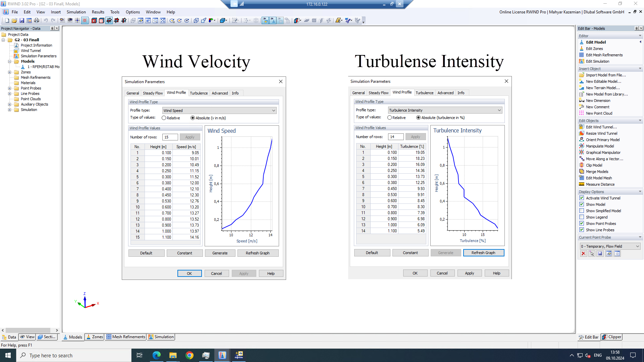This screenshot has width=644, height=362.
Task: Open the Wind Profile tab in left dialog
Action: [x=176, y=93]
